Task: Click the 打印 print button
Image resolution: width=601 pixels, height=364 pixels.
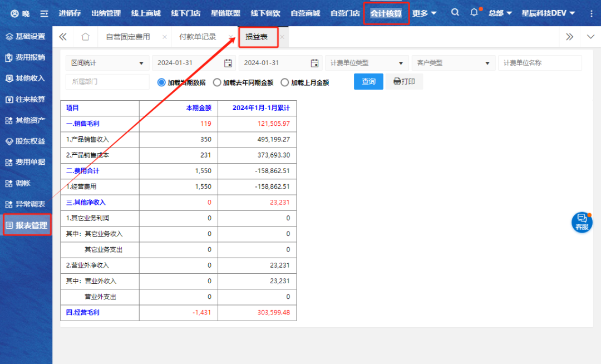Action: click(x=404, y=81)
